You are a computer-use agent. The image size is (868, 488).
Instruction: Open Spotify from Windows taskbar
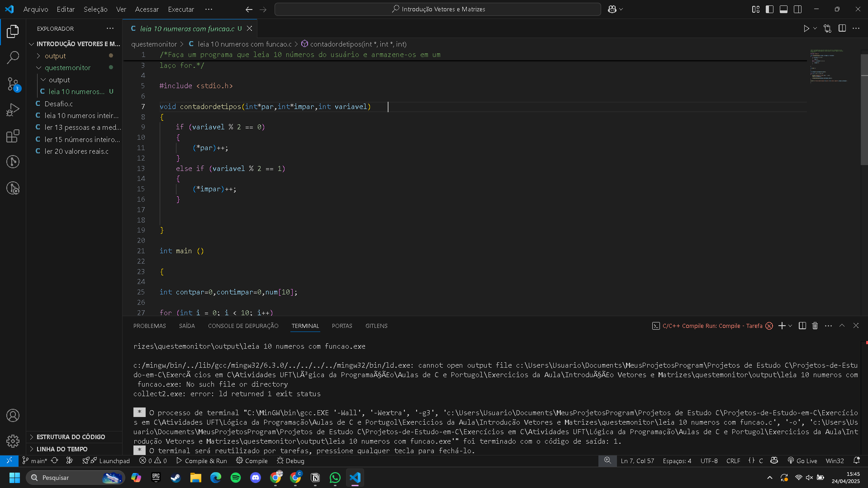pos(236,478)
